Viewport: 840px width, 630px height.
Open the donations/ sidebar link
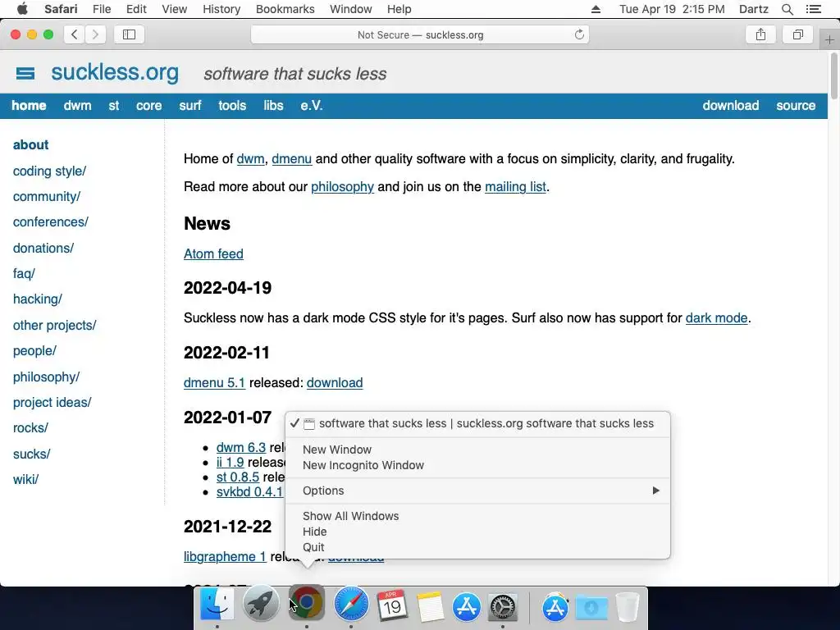[x=43, y=248]
